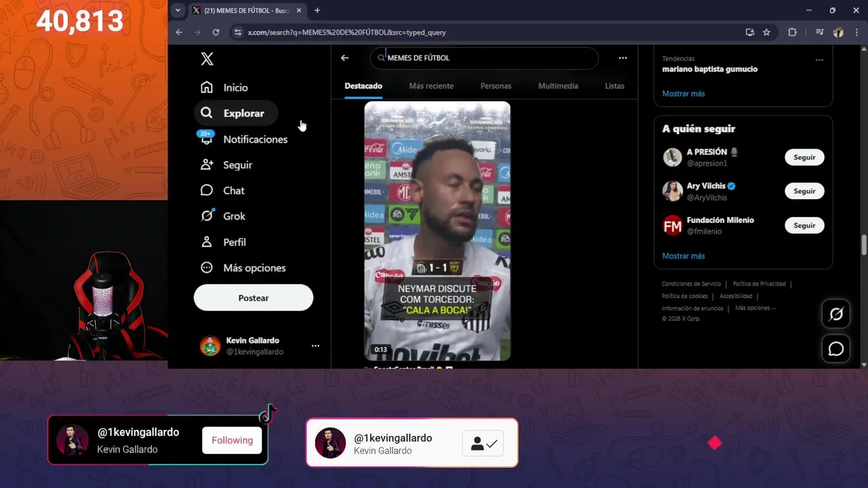Click browser back navigation arrow
This screenshot has width=868, height=488.
pyautogui.click(x=179, y=32)
